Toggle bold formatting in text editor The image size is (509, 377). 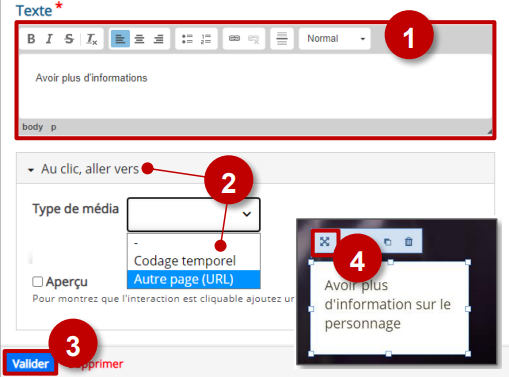[x=31, y=39]
